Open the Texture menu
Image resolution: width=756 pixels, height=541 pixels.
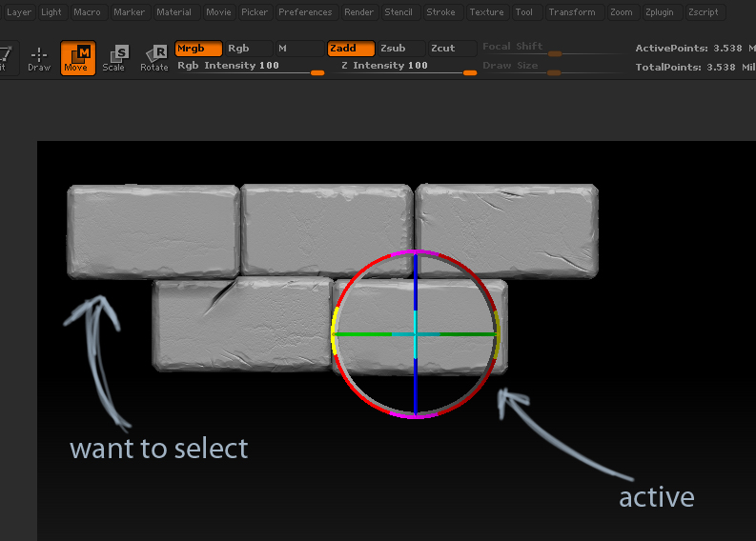click(487, 12)
